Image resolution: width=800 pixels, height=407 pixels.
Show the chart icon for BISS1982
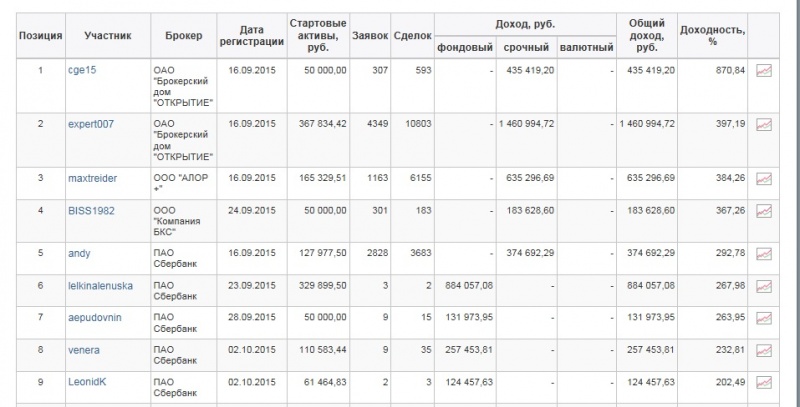point(763,211)
